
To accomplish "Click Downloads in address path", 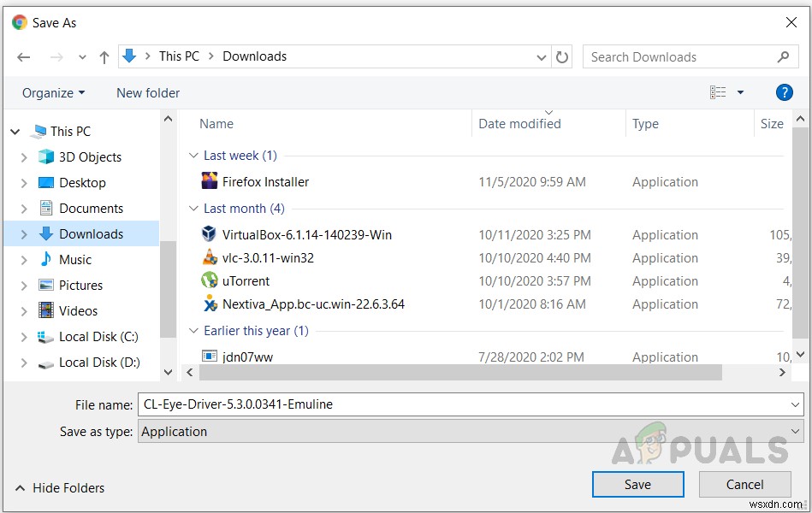I will click(x=254, y=56).
